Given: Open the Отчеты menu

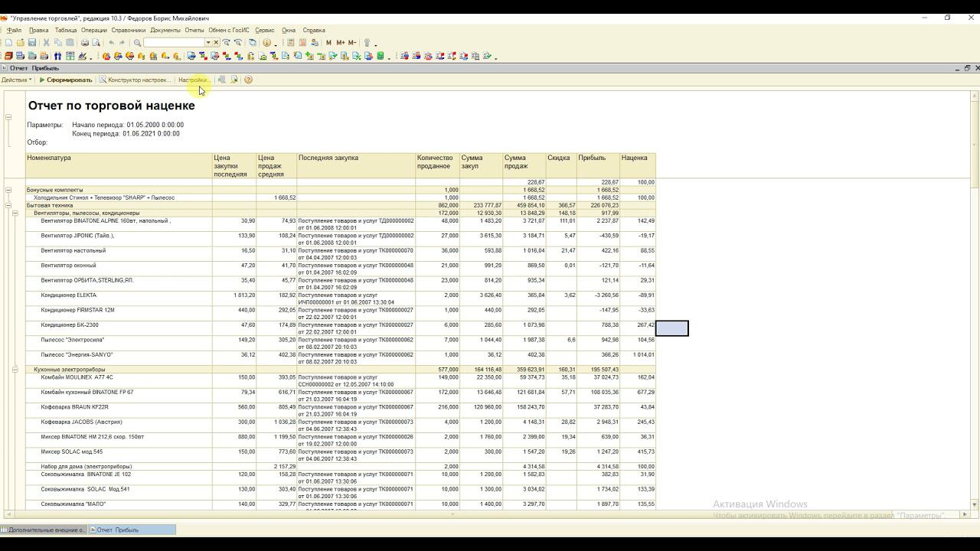Looking at the screenshot, I should click(194, 31).
